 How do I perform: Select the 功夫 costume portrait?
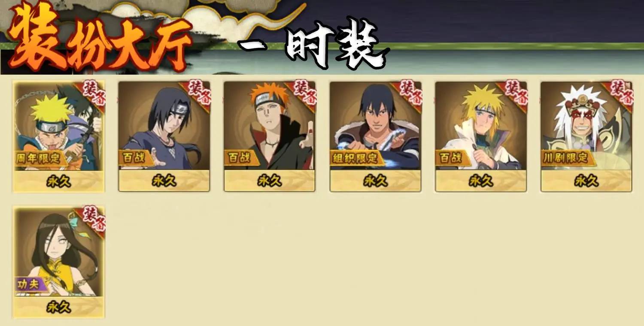59,252
